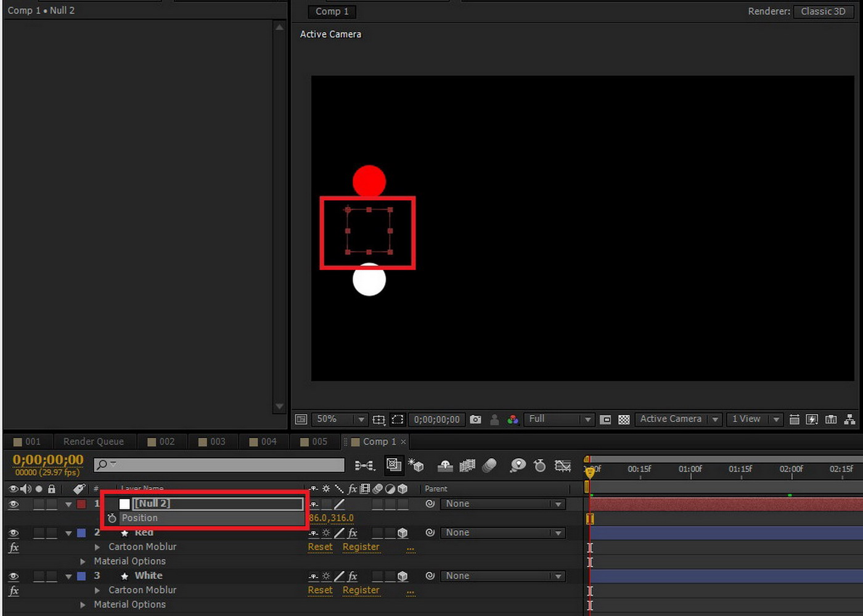Click Reset for Red layer's Cartoon Moblur
The image size is (863, 616).
point(320,547)
